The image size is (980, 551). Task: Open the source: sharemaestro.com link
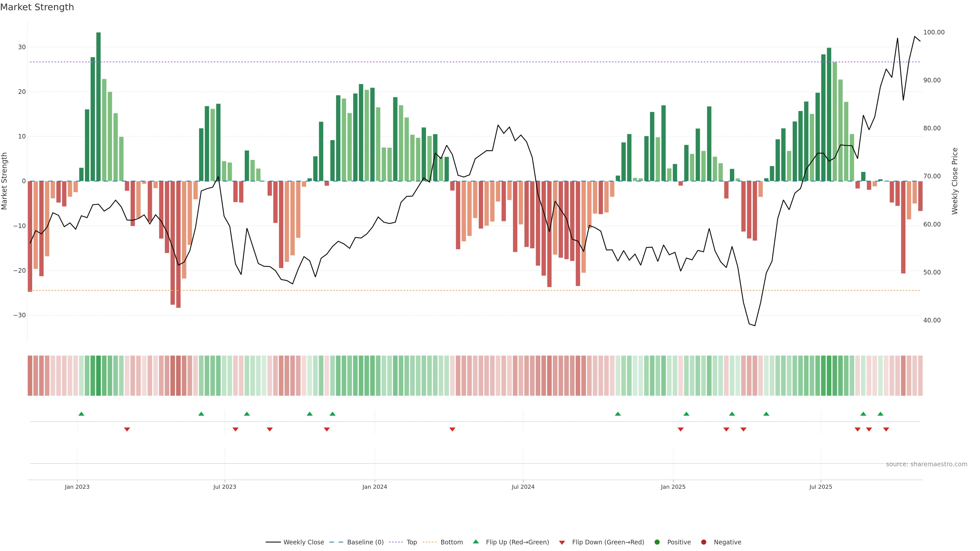[926, 464]
